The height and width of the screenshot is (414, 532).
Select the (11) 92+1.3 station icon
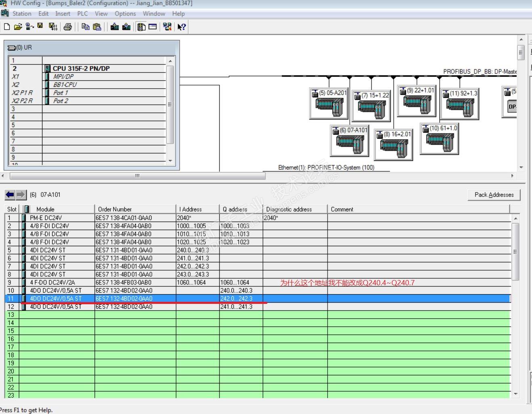tap(460, 104)
